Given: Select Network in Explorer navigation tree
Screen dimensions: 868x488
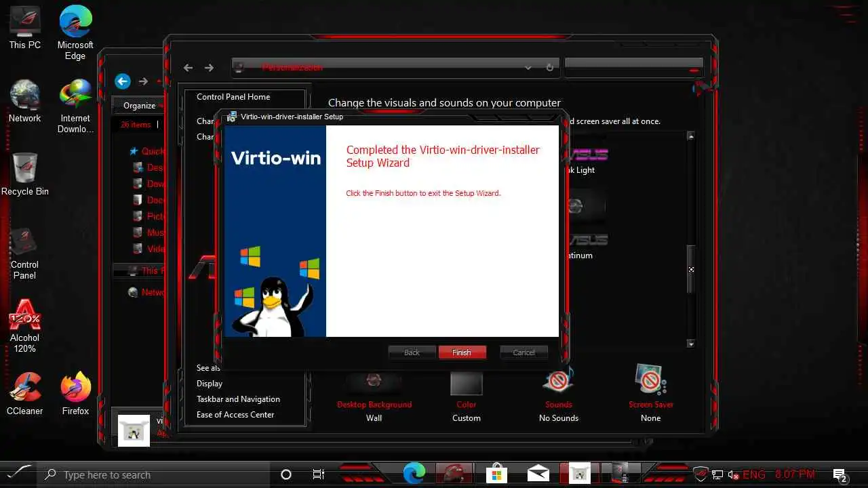Looking at the screenshot, I should point(147,292).
